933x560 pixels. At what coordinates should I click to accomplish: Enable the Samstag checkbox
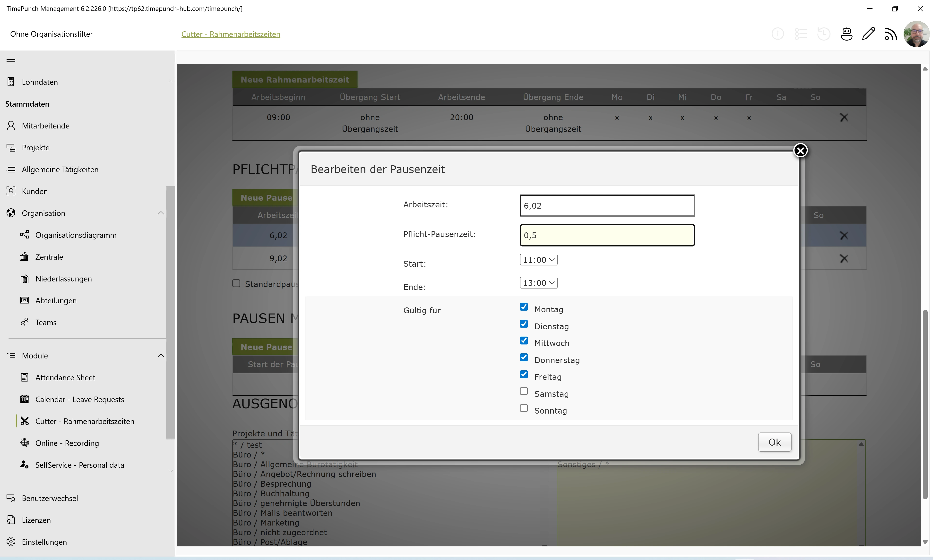[x=524, y=391]
